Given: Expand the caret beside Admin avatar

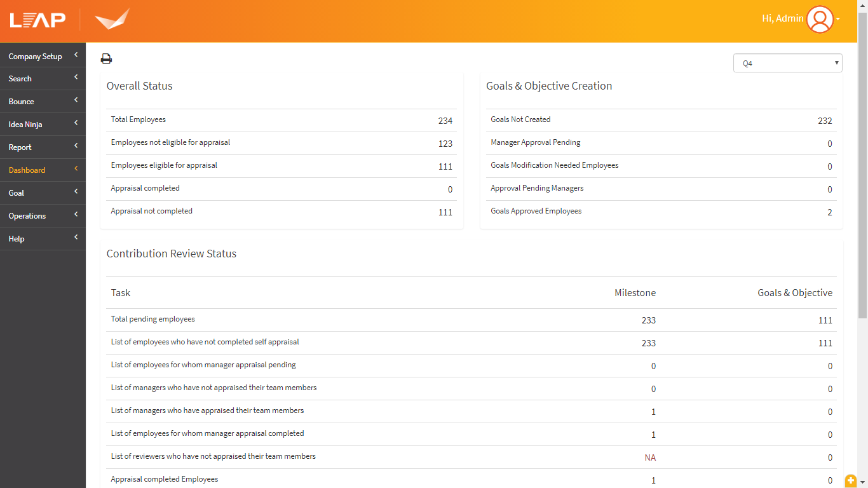Looking at the screenshot, I should pyautogui.click(x=838, y=19).
